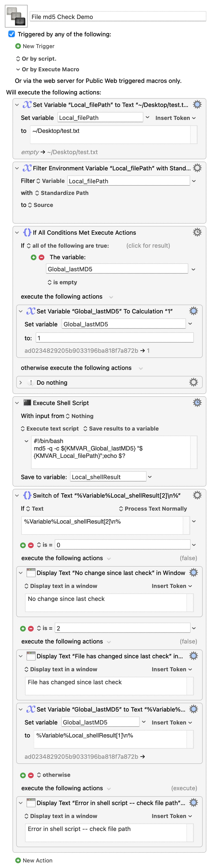Expand the collapsed 'Do nothing' action
Image resolution: width=211 pixels, height=868 pixels.
(x=21, y=382)
